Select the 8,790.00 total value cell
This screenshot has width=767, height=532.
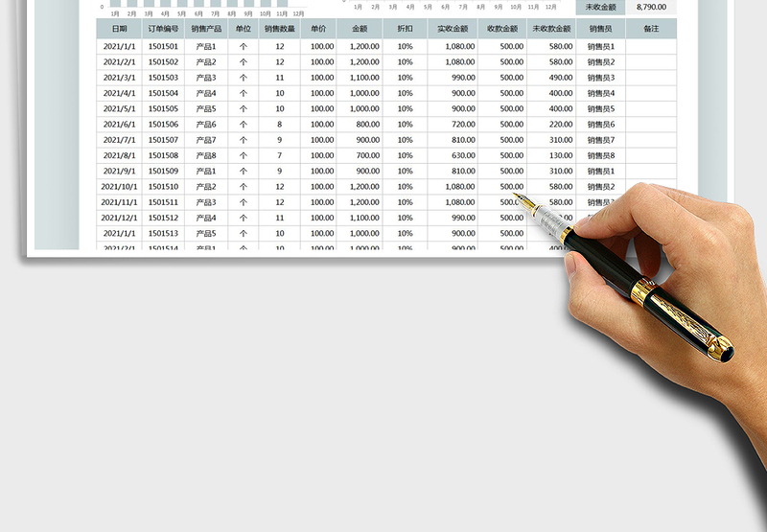coord(651,7)
